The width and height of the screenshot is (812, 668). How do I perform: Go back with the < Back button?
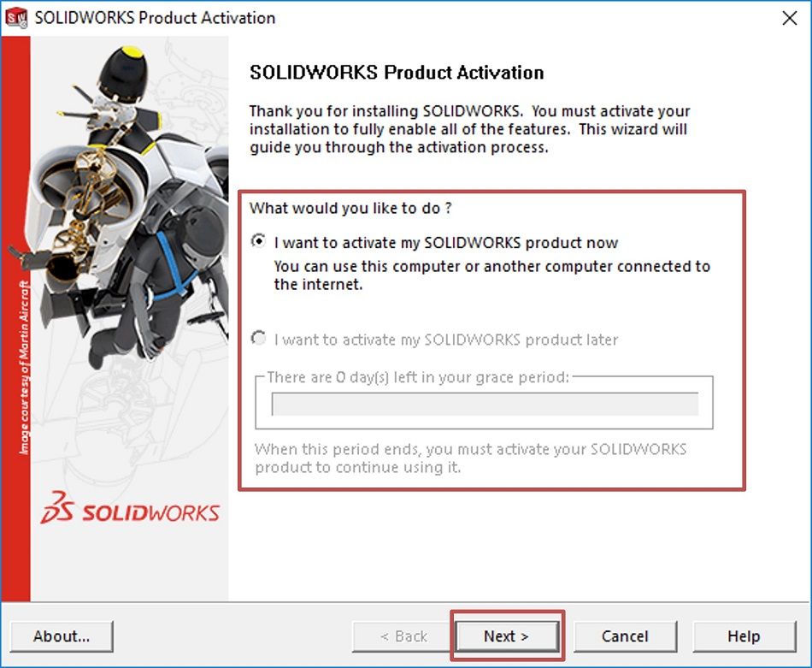click(403, 636)
